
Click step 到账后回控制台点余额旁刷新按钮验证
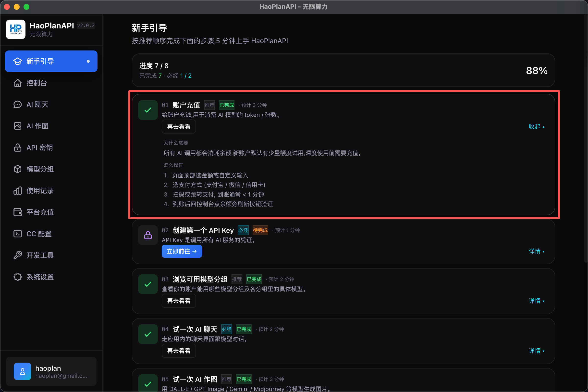[218, 204]
